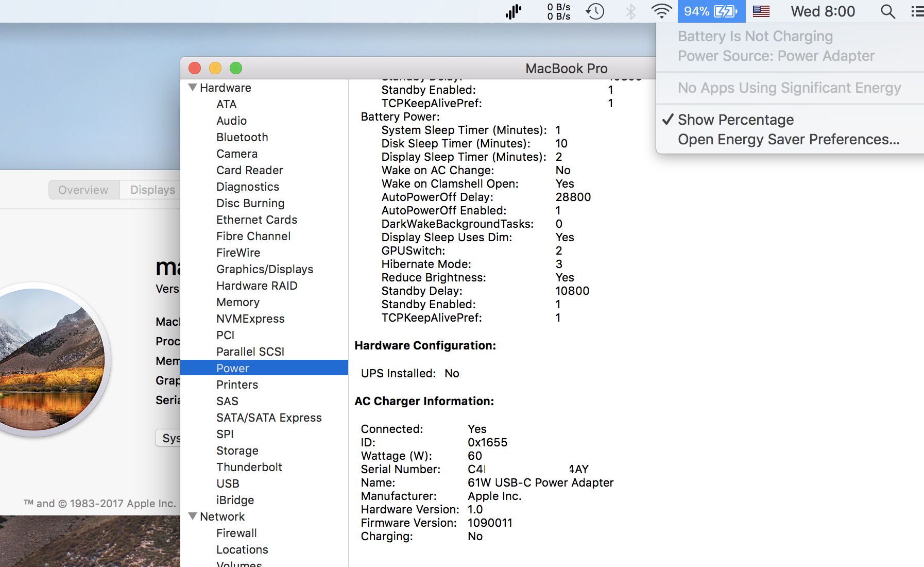
Task: Minimize the MacBook Pro window
Action: tap(215, 68)
